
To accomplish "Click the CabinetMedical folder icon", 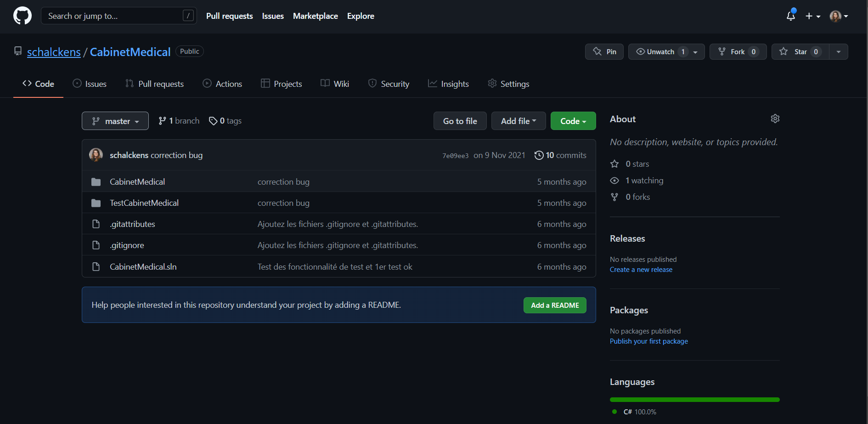I will [96, 182].
